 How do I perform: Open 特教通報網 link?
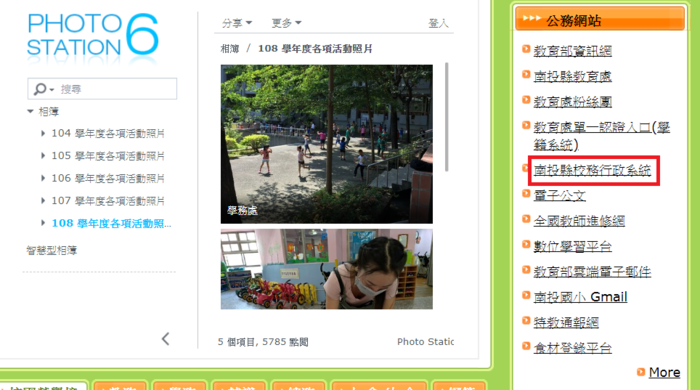point(566,323)
